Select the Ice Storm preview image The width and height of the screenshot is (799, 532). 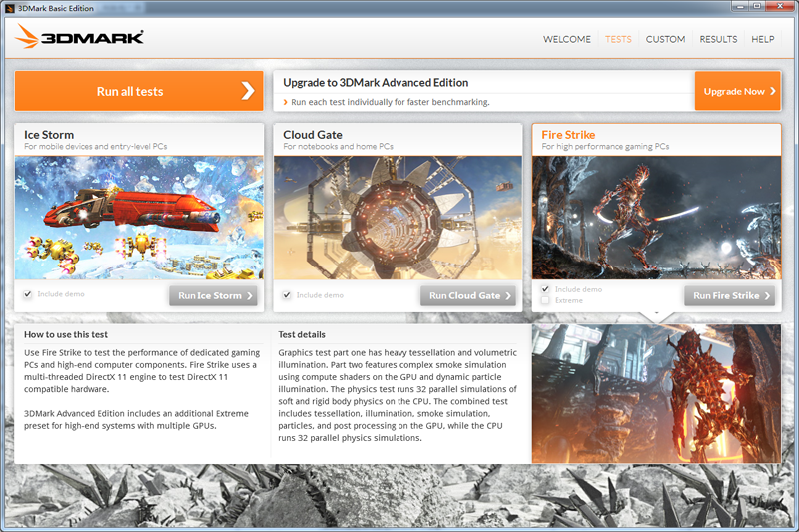point(139,218)
